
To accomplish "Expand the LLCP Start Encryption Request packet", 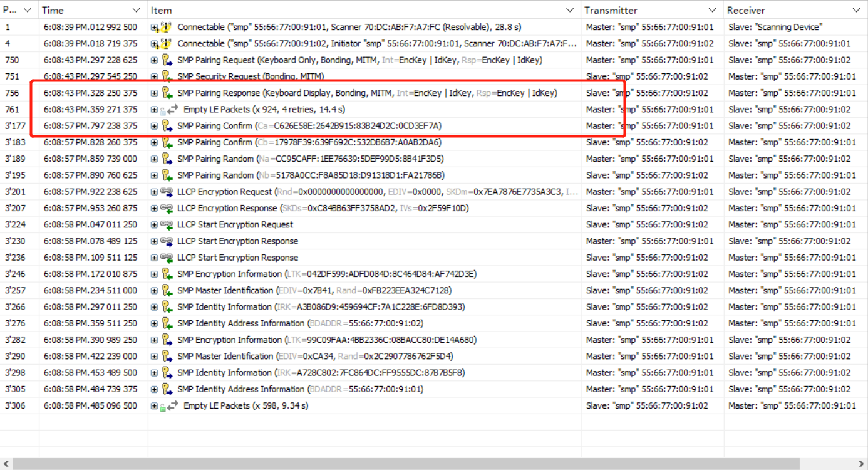I will pos(154,224).
